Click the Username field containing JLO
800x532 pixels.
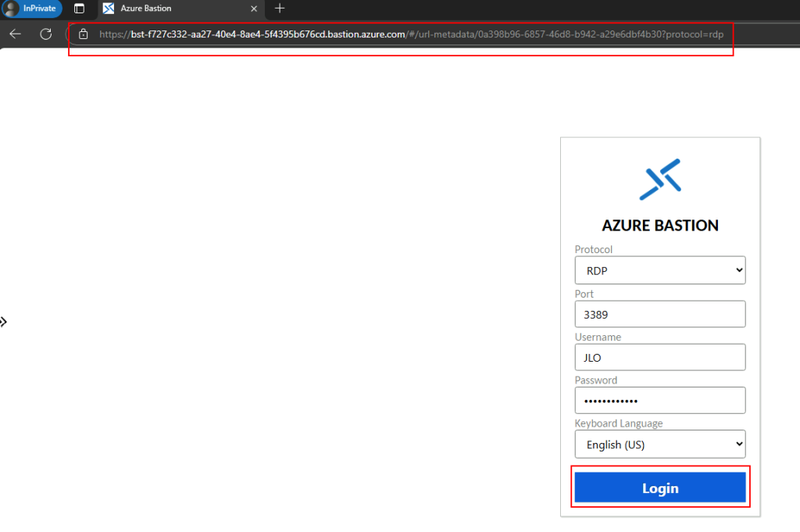[659, 357]
